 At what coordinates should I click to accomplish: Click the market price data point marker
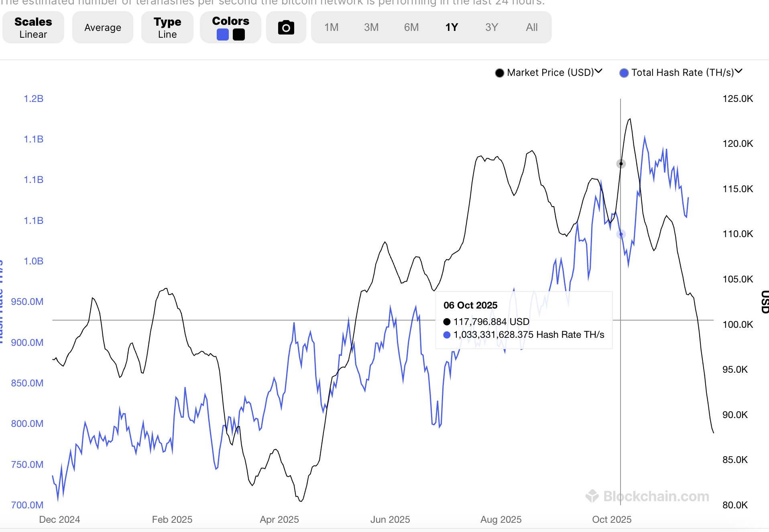621,164
